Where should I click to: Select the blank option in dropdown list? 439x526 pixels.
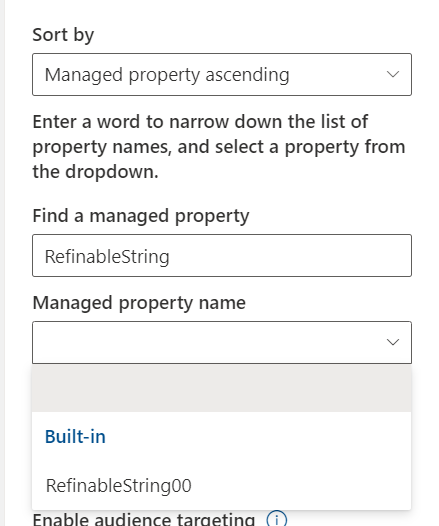pos(221,388)
